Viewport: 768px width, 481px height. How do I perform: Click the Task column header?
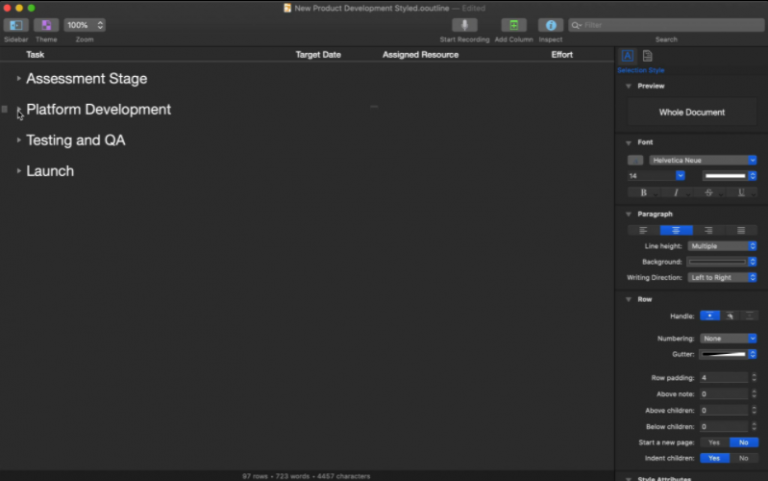click(x=35, y=54)
